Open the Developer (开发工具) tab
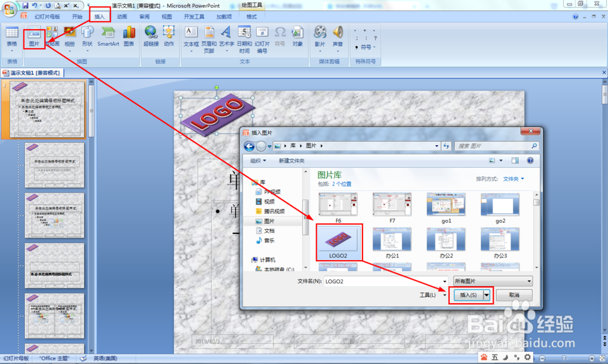Viewport: 608px width, 364px height. click(x=194, y=16)
